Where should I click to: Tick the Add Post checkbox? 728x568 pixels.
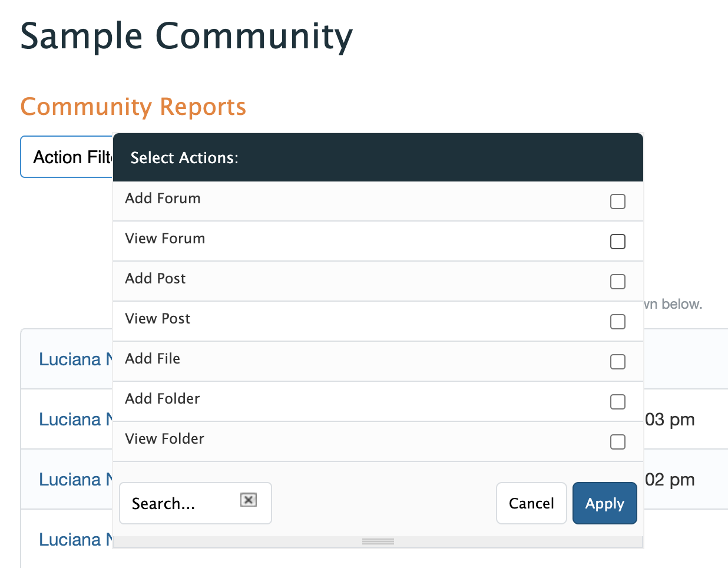[x=617, y=282]
